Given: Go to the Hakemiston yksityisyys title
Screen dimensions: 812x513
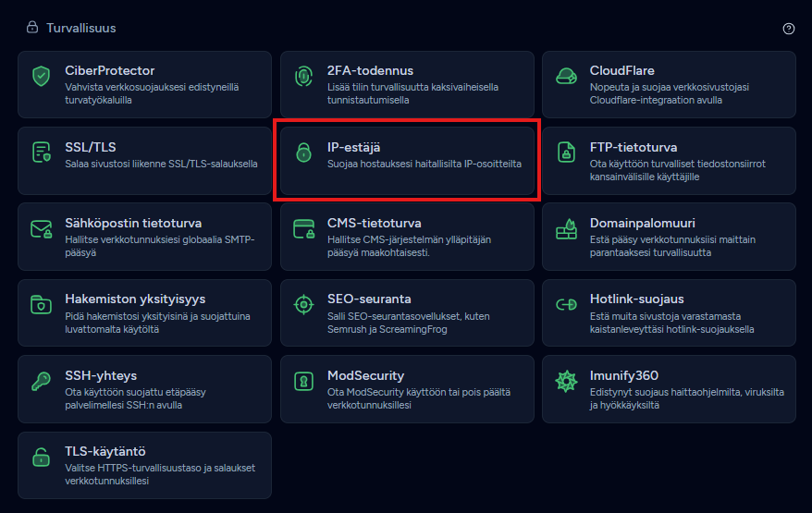Looking at the screenshot, I should coord(135,299).
